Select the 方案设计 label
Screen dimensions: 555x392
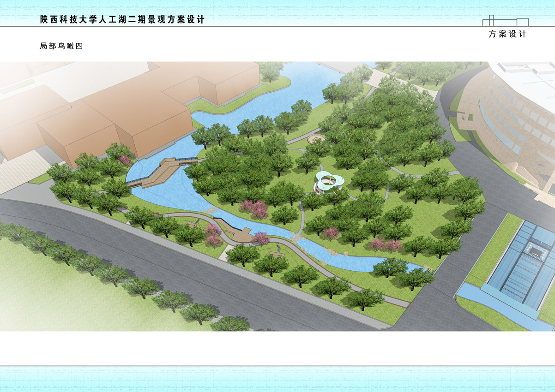(x=507, y=34)
